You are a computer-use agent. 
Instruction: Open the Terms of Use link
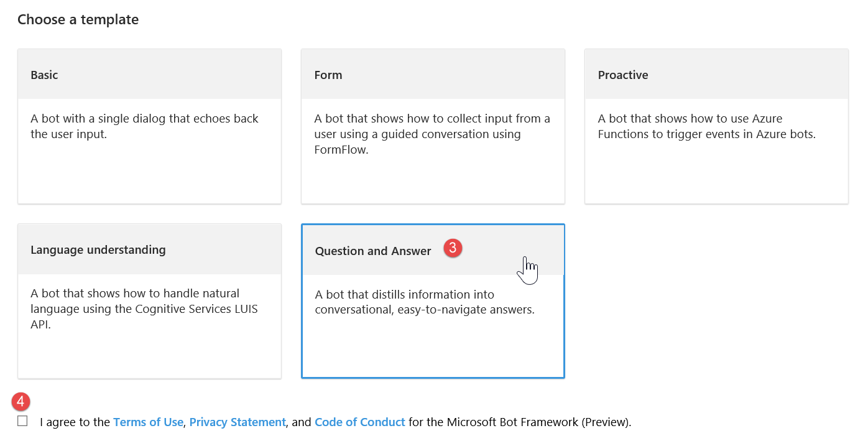point(148,422)
